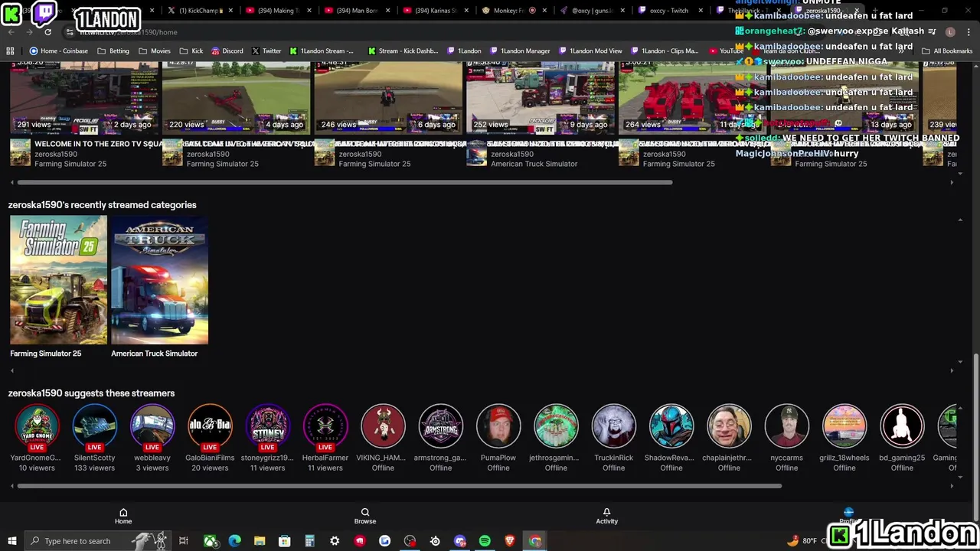Open chaplainjethr offline streamer avatar
Screen dimensions: 980x551
pyautogui.click(x=729, y=426)
